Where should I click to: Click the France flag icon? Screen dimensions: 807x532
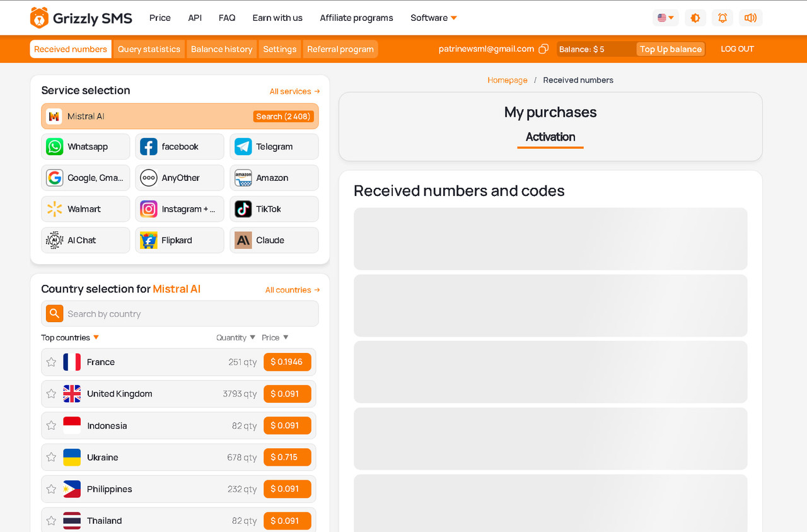(72, 362)
